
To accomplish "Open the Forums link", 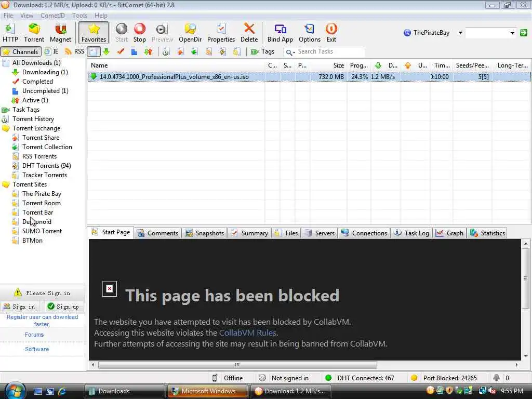I will click(x=34, y=335).
